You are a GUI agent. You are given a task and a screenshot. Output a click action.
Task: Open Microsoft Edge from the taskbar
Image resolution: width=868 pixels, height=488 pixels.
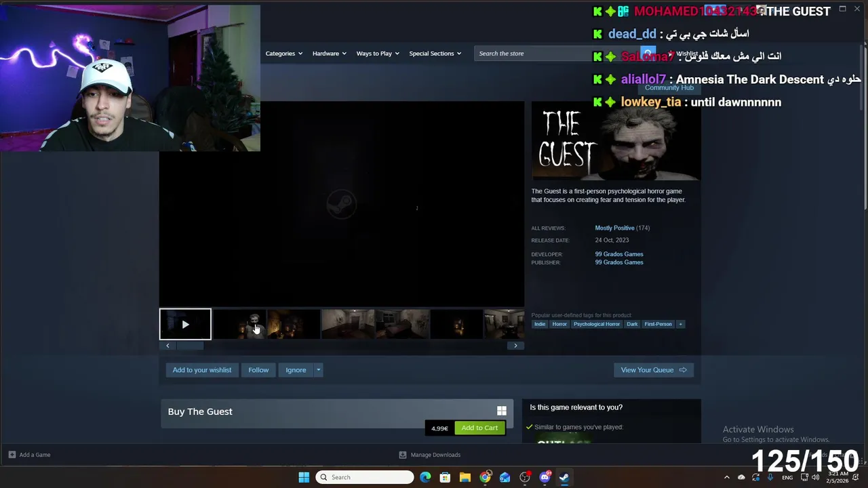click(x=425, y=477)
